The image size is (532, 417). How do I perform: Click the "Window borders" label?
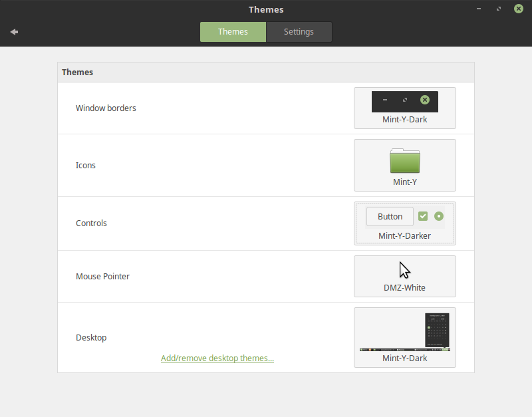pos(106,108)
